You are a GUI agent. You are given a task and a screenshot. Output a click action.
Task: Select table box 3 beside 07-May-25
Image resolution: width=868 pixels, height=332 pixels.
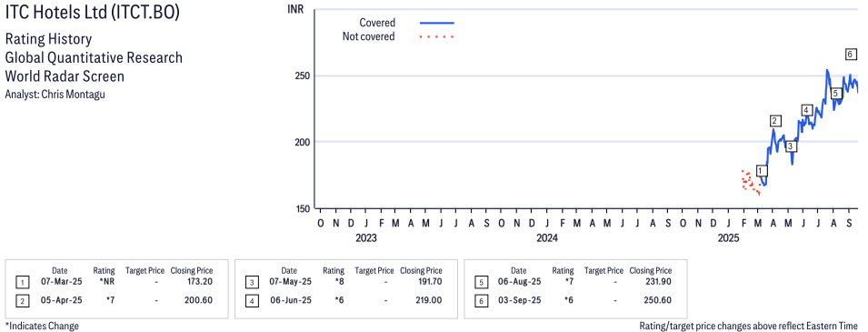[x=252, y=283]
